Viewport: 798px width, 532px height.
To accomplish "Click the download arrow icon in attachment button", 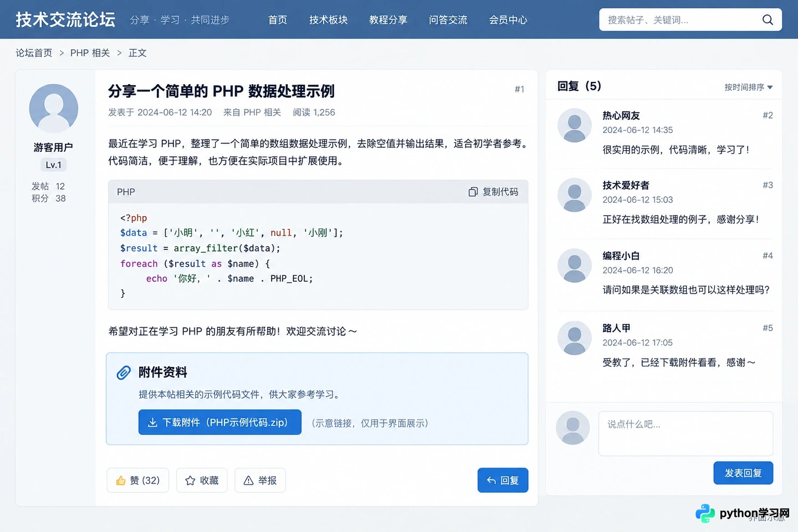I will point(152,423).
